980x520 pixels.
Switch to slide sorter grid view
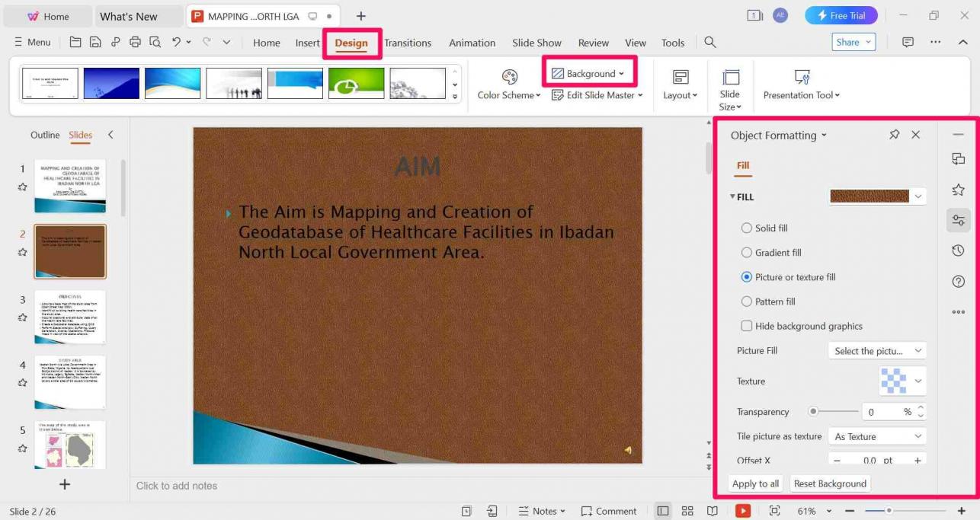tap(687, 511)
